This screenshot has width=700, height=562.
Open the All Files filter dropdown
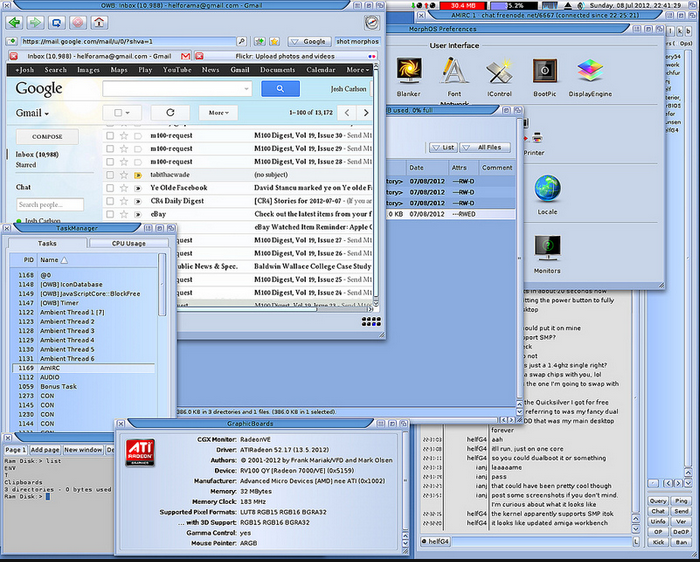coord(485,147)
